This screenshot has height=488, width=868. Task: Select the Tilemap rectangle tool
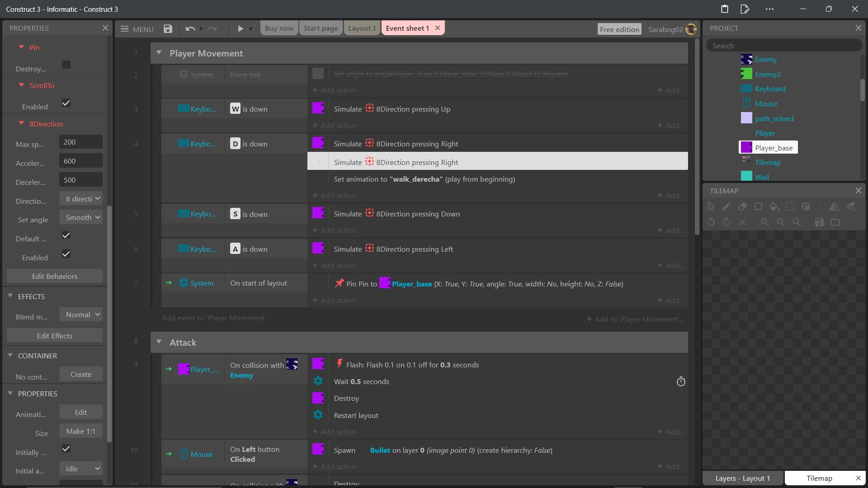(x=759, y=206)
